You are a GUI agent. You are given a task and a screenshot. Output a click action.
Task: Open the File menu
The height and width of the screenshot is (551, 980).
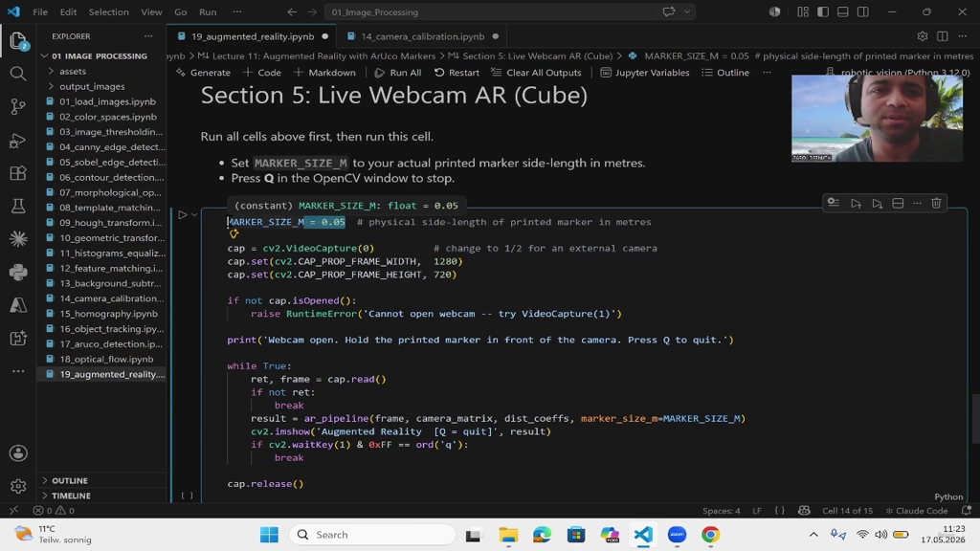click(x=40, y=11)
